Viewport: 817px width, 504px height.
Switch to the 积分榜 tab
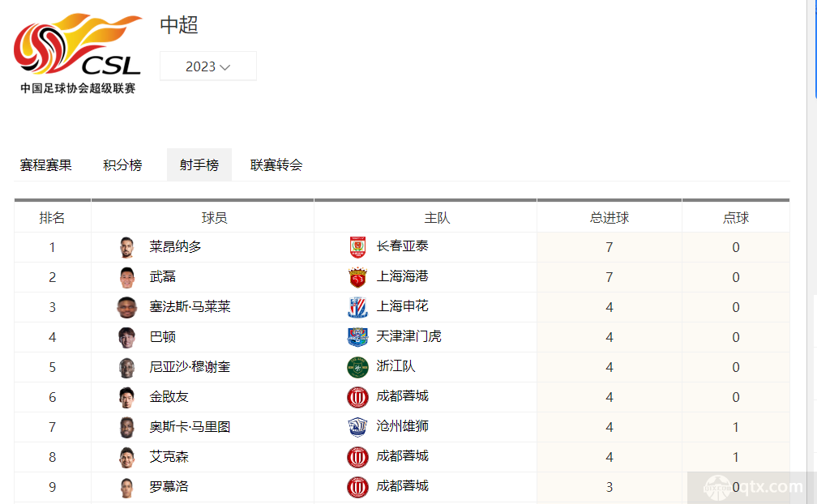pos(122,165)
